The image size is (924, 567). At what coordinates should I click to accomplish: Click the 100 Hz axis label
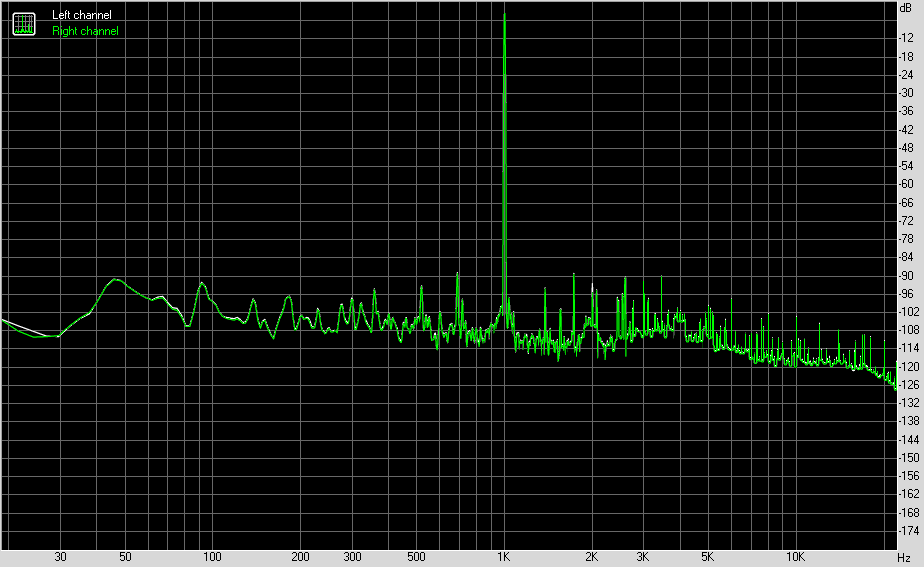tap(212, 556)
